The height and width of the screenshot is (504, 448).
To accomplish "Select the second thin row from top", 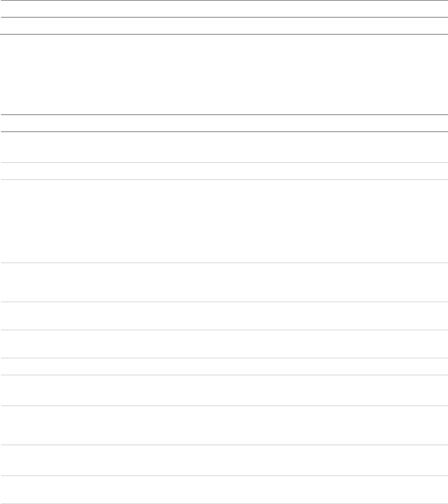I will tap(224, 26).
